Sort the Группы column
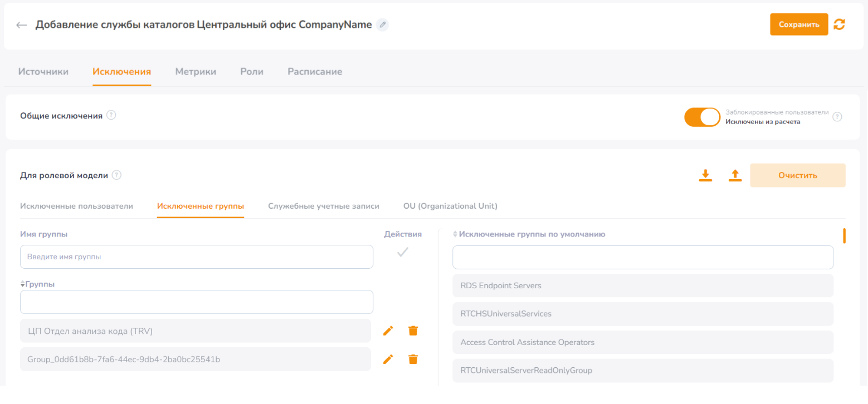This screenshot has width=868, height=404. [23, 284]
